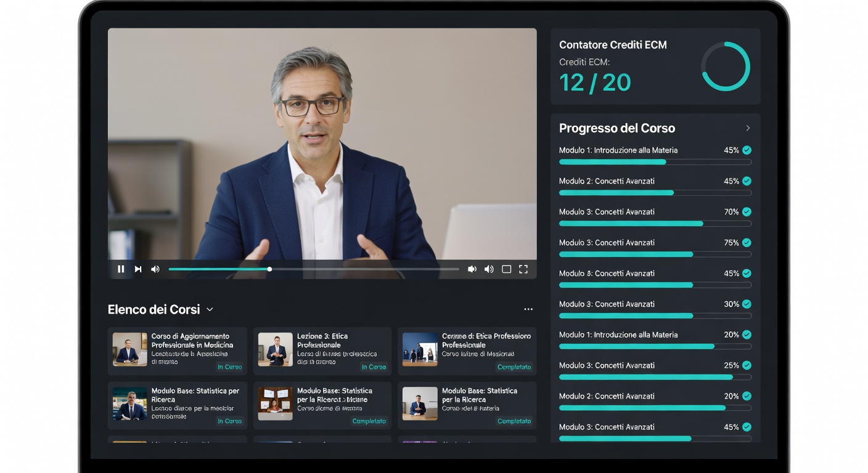Click Completato badge on the top-right course card

[514, 367]
